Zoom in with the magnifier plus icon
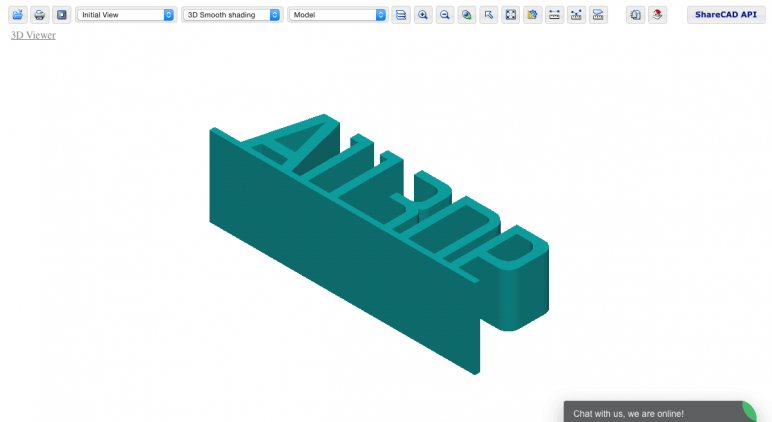Screen dimensions: 772x422 423,15
